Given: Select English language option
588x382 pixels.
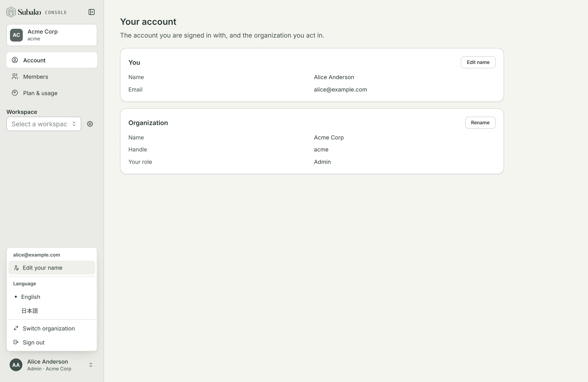Looking at the screenshot, I should point(52,297).
